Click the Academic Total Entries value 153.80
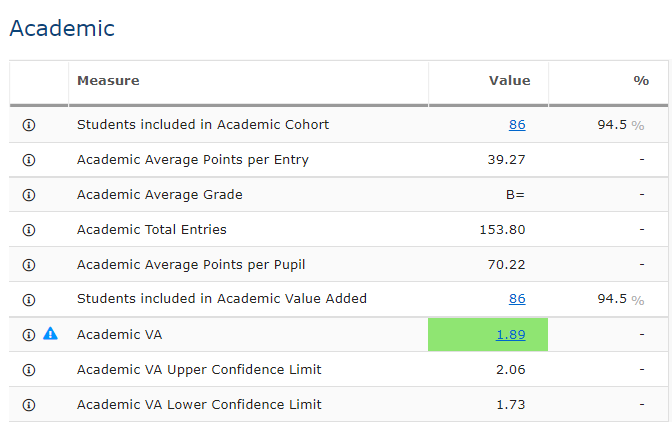This screenshot has width=672, height=440. [x=502, y=230]
